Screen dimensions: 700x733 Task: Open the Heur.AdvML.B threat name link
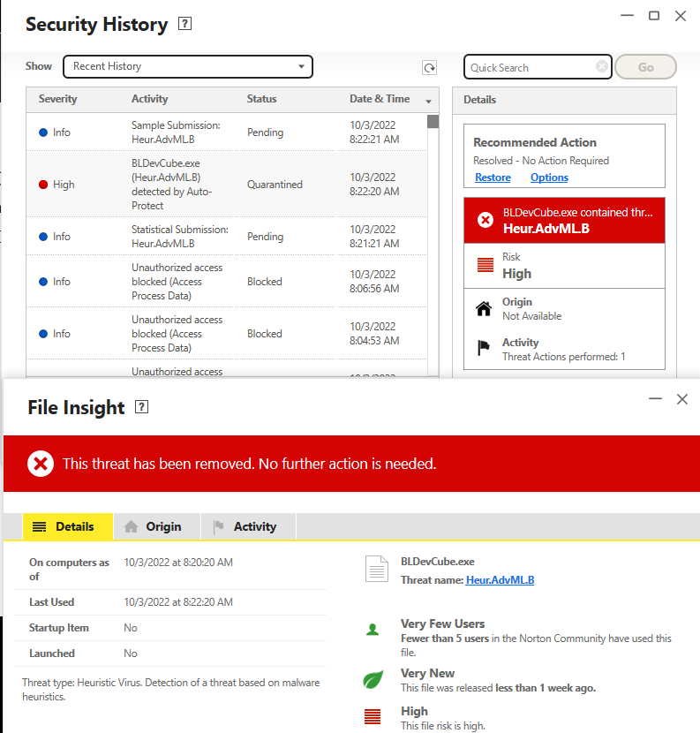pyautogui.click(x=500, y=580)
